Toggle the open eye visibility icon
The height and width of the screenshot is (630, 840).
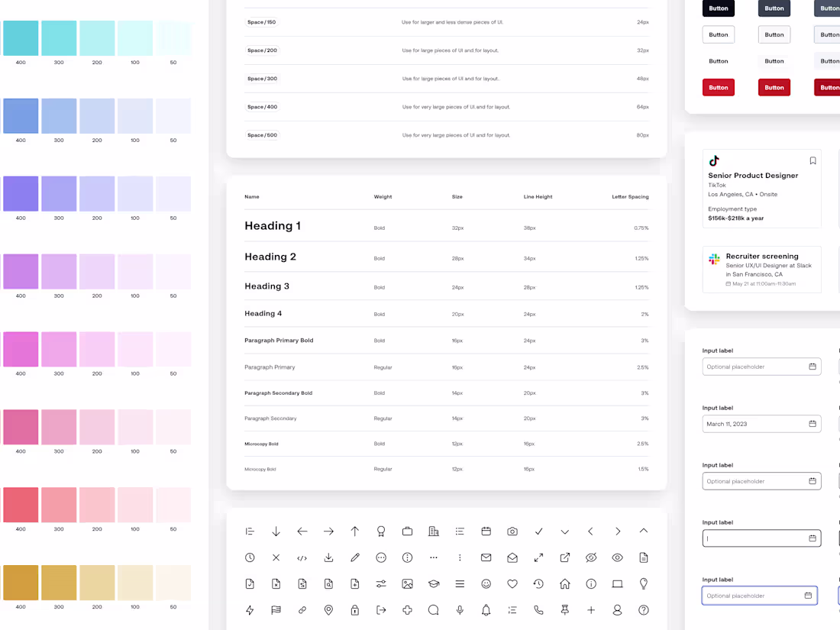617,557
